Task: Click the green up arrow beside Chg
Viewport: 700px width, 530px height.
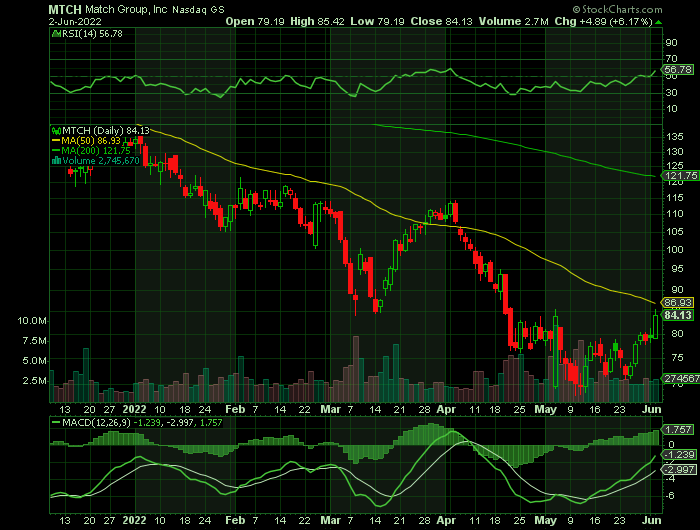Action: click(x=658, y=22)
